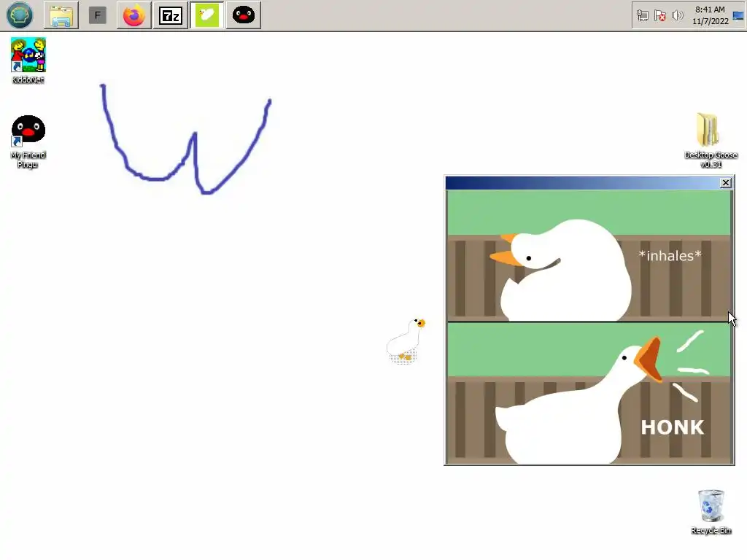Click the goose meme image
Screen dimensions: 747x560
pos(589,327)
